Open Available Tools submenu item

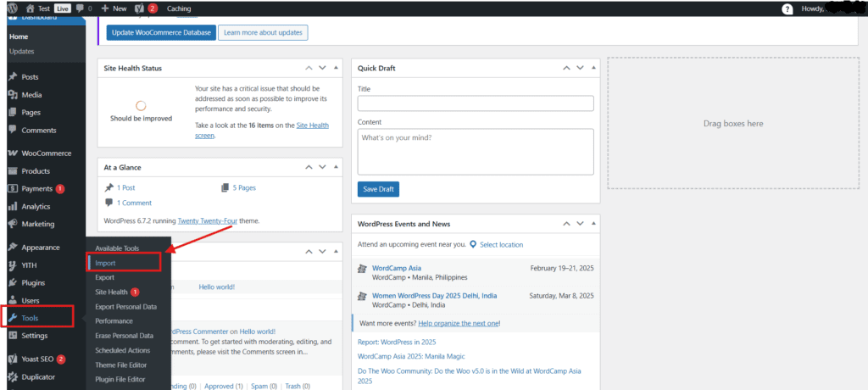[x=117, y=248]
